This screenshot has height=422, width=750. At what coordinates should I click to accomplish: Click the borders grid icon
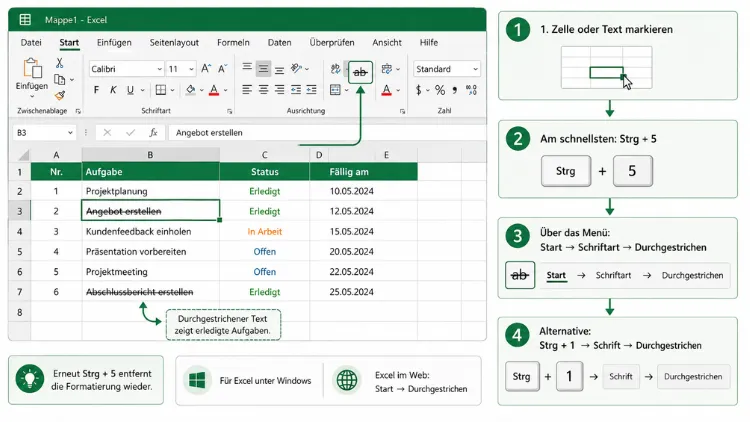(x=161, y=89)
